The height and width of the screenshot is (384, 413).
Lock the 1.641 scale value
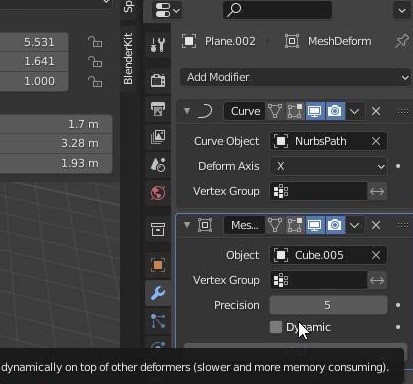click(95, 62)
